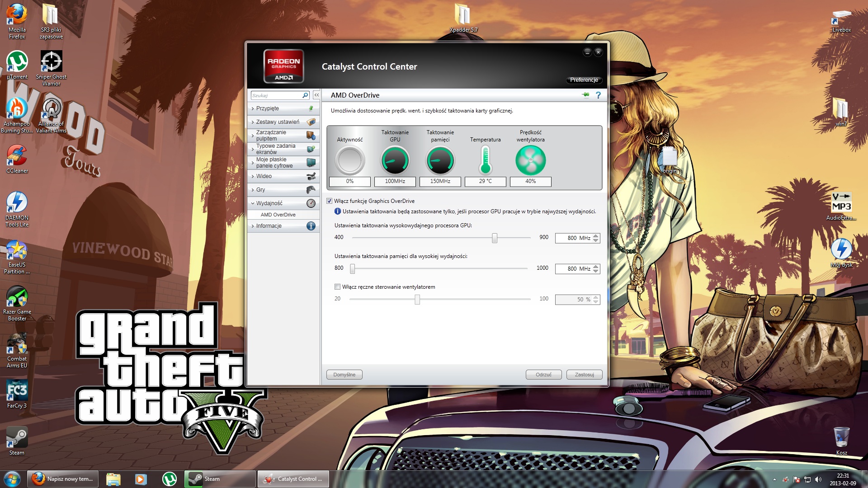This screenshot has height=488, width=868.
Task: Click the green pin icon beside help
Action: [586, 95]
